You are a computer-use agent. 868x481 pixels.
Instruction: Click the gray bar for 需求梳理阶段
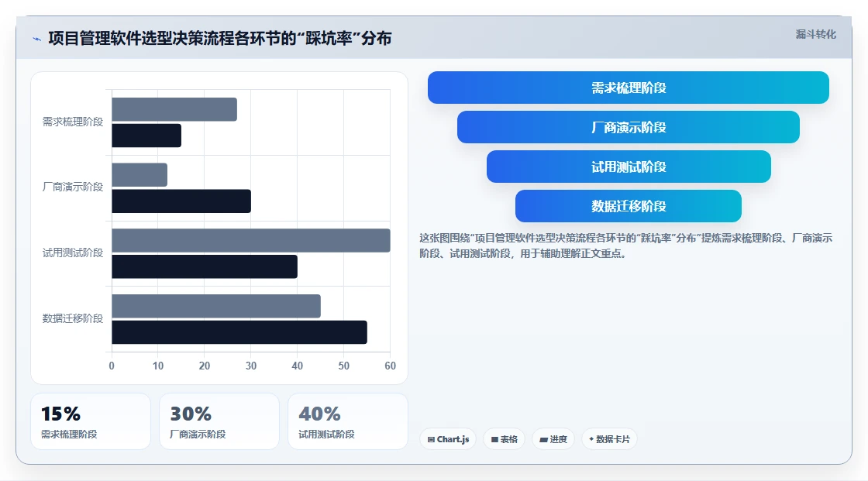[x=174, y=109]
